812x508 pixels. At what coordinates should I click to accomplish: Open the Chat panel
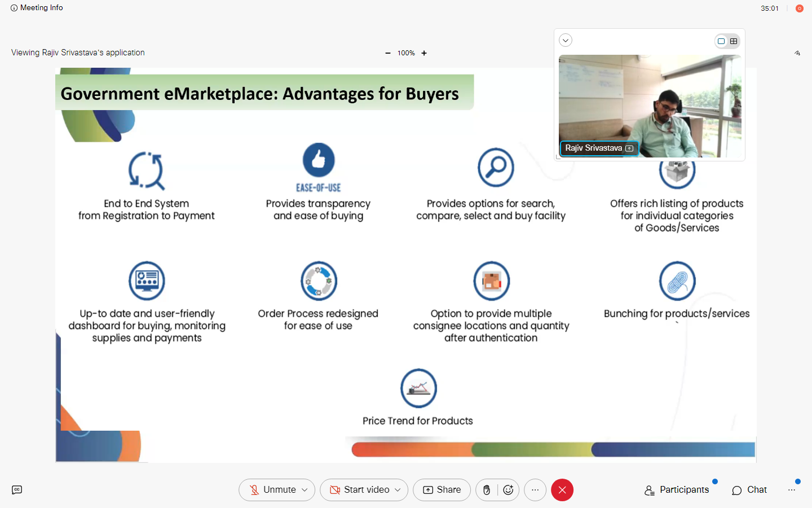click(x=749, y=490)
